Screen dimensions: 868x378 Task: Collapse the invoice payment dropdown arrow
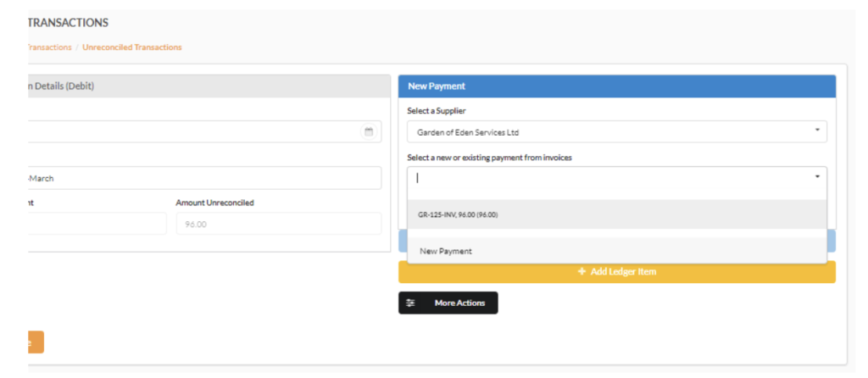(817, 177)
